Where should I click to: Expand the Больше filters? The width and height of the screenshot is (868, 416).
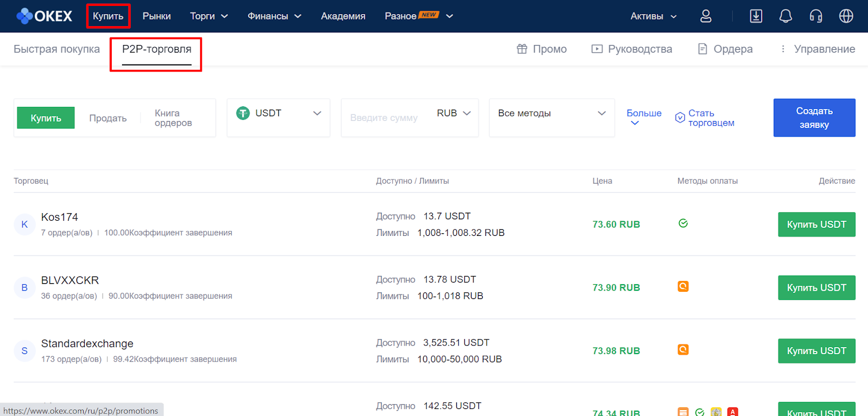[644, 118]
